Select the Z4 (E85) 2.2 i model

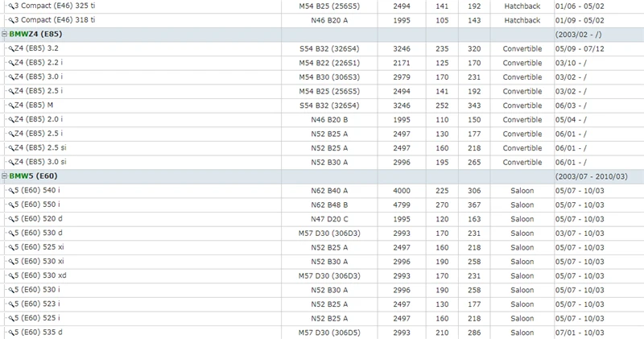(x=39, y=63)
